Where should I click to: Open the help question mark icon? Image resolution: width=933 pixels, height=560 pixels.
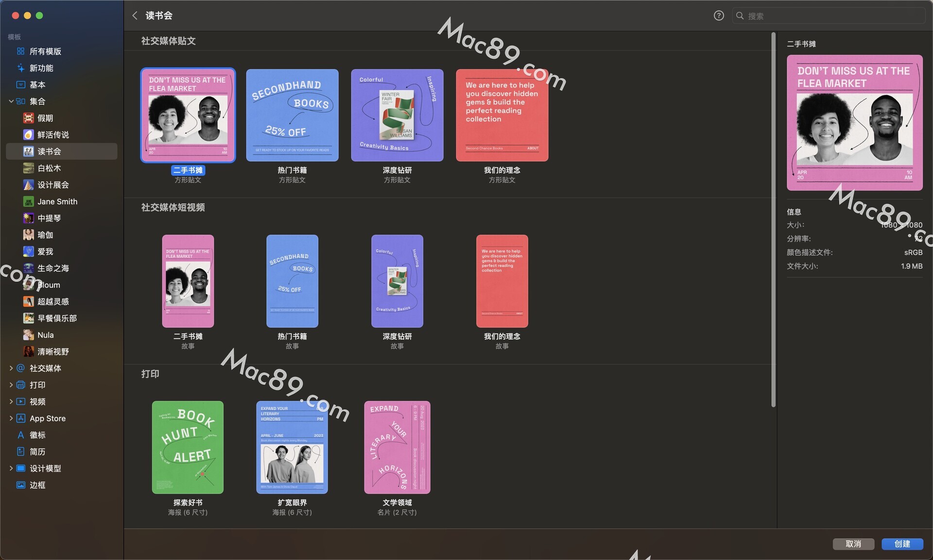(719, 16)
